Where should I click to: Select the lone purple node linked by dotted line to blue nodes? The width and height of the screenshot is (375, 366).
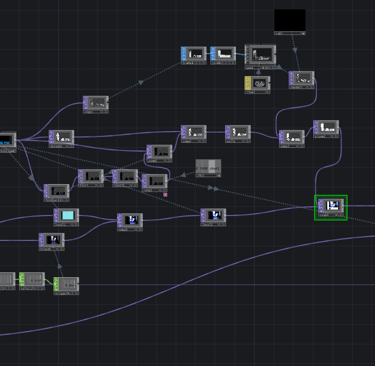96,105
